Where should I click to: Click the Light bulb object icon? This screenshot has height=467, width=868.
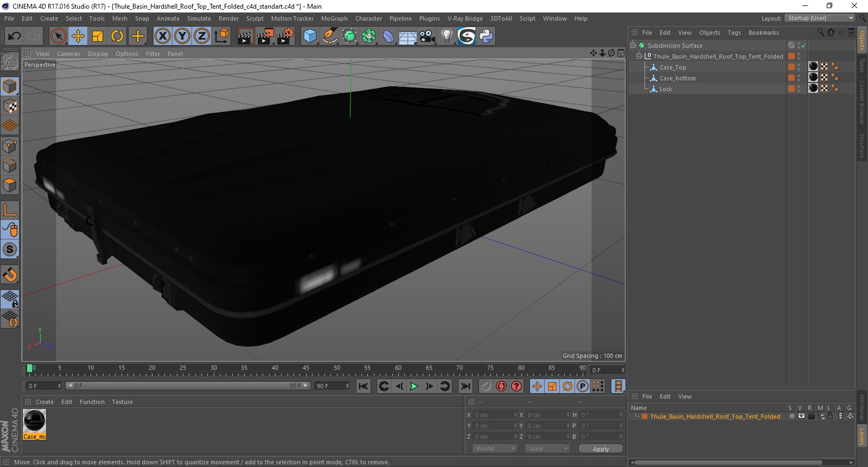(x=446, y=36)
